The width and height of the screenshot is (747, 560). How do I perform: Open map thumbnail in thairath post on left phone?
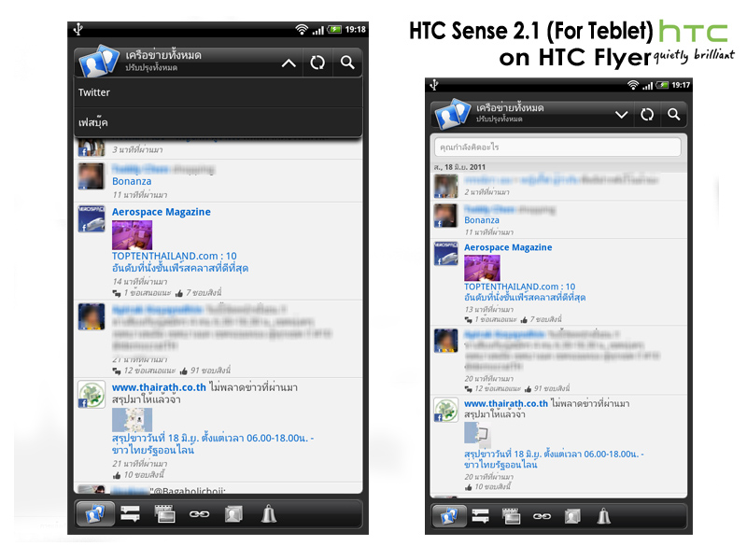pyautogui.click(x=132, y=419)
